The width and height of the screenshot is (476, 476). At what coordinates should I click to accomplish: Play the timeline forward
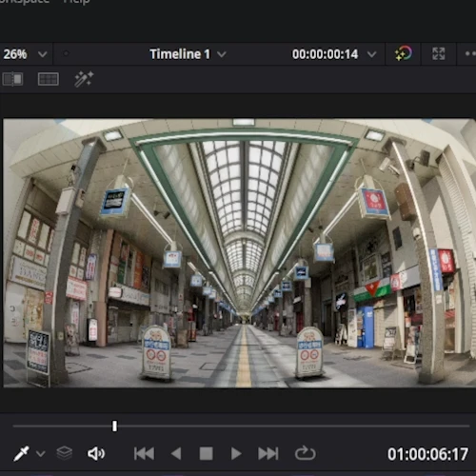236,453
